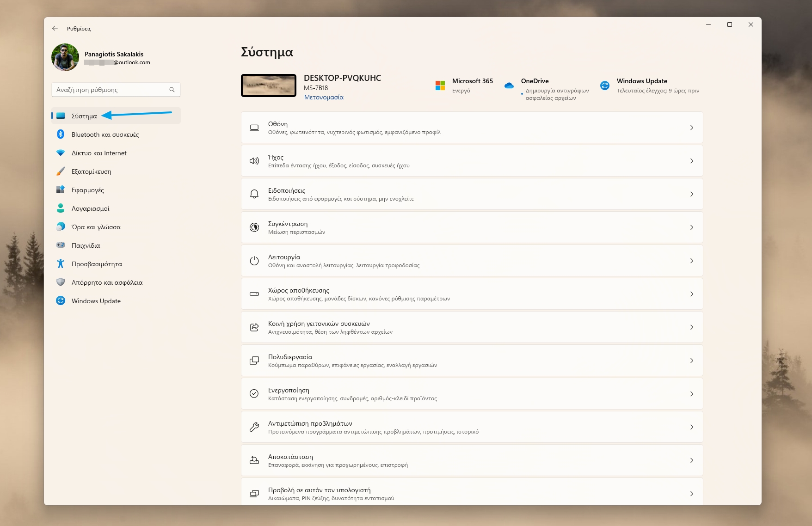The width and height of the screenshot is (812, 526).
Task: Click the Μετονομασία rename link
Action: [324, 97]
